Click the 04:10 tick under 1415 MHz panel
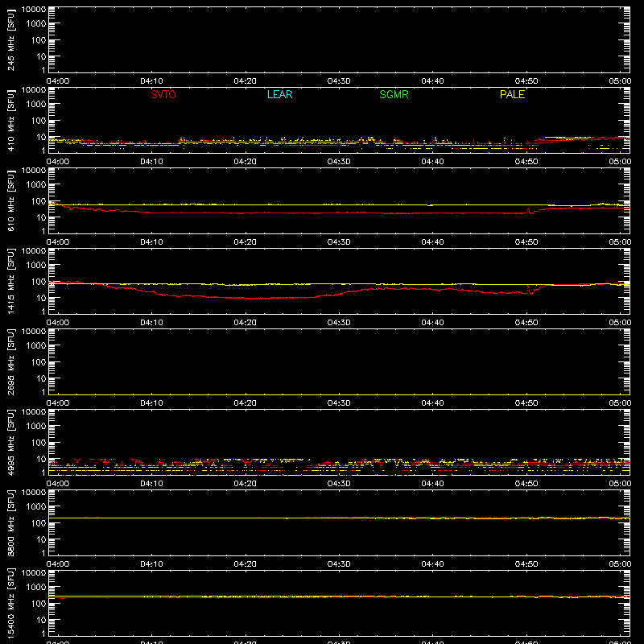 coord(151,323)
